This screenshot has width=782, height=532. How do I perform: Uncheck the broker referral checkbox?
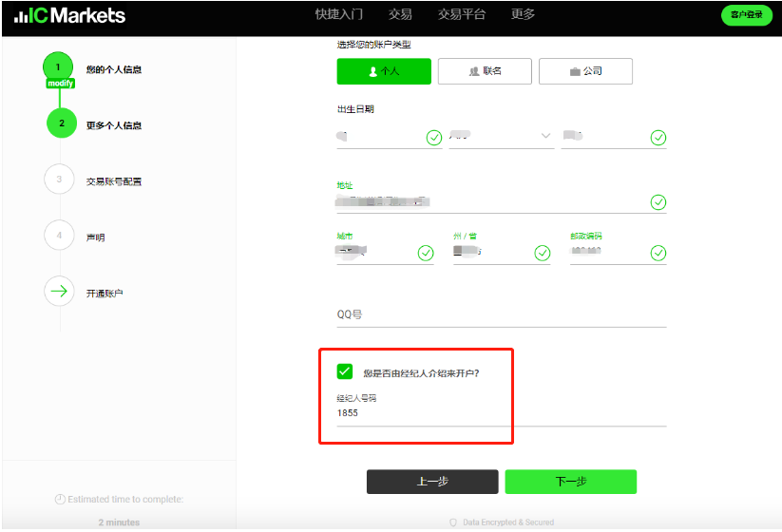345,371
